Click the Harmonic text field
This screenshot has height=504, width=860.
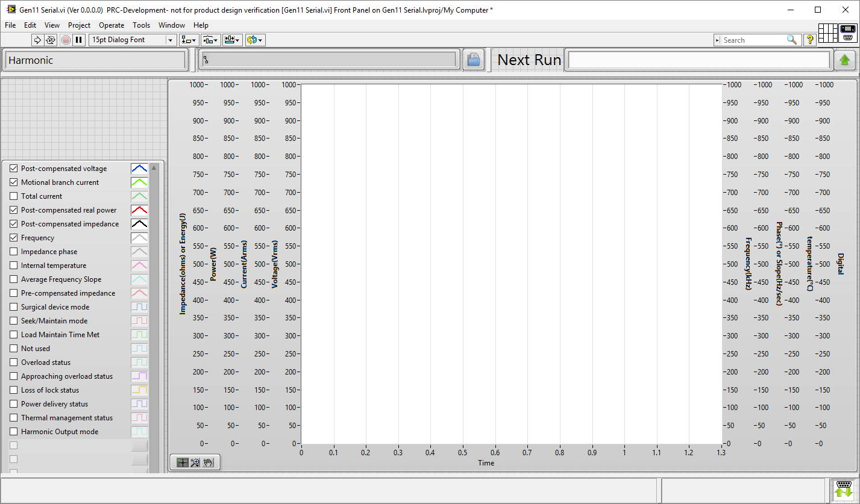pos(95,60)
